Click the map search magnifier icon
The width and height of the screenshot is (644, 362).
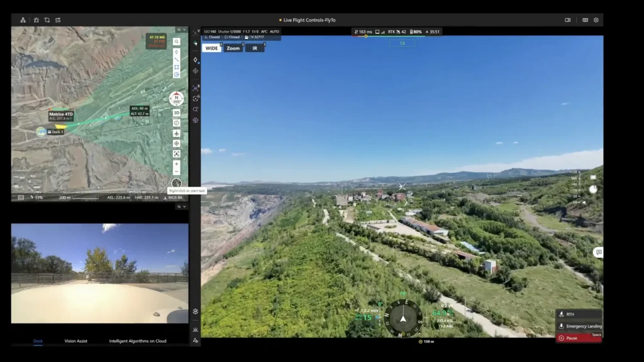coord(177,41)
